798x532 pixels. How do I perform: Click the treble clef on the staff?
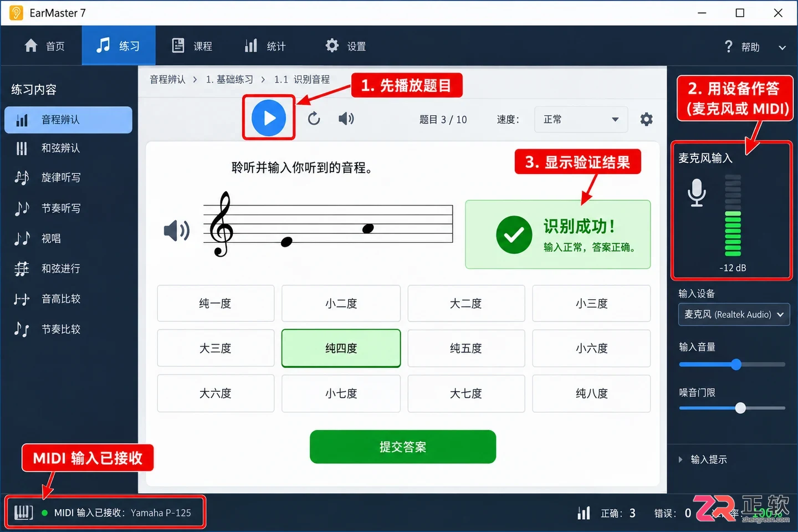click(x=221, y=224)
